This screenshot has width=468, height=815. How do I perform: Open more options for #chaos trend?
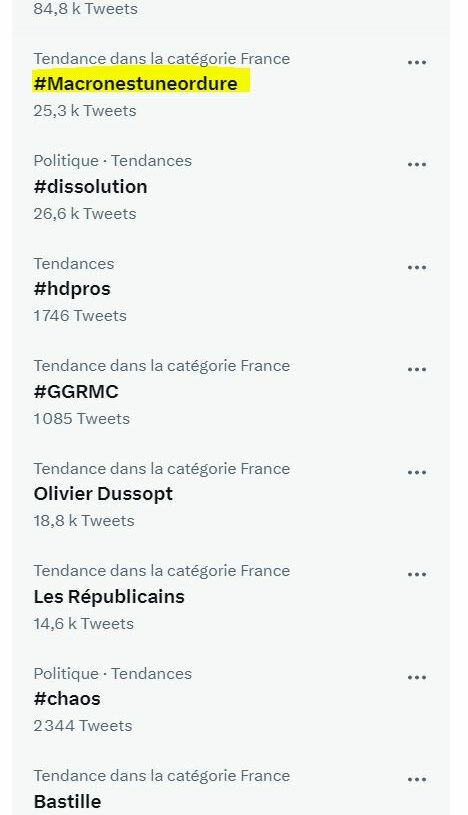[x=417, y=678]
